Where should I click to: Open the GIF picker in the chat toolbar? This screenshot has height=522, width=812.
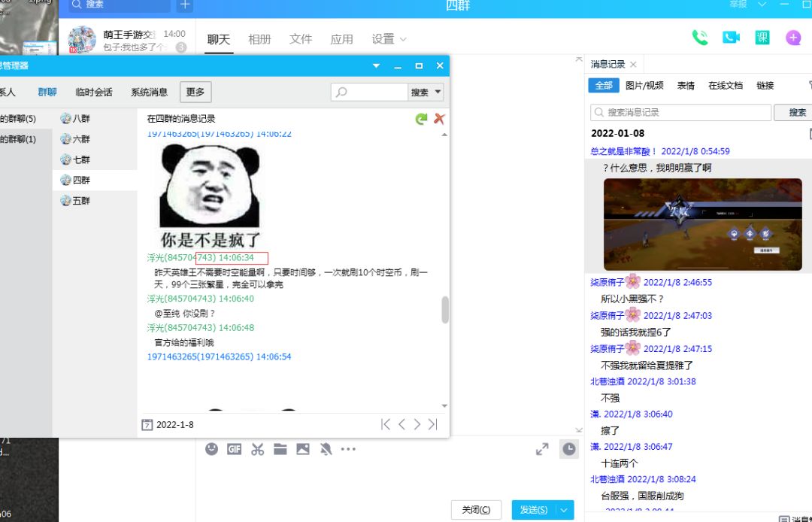234,449
